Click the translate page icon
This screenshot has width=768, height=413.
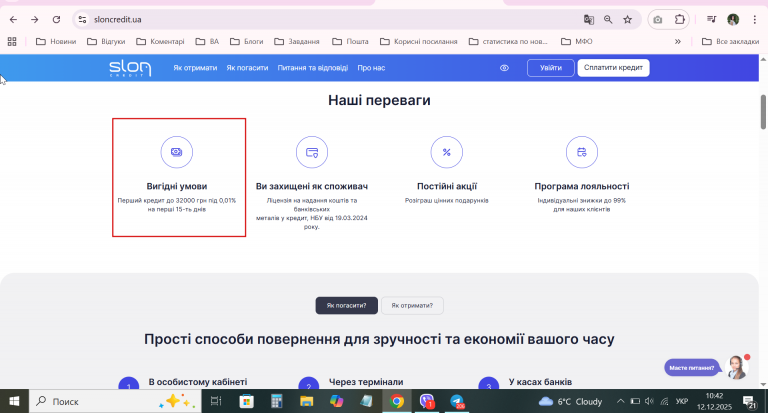(x=589, y=20)
